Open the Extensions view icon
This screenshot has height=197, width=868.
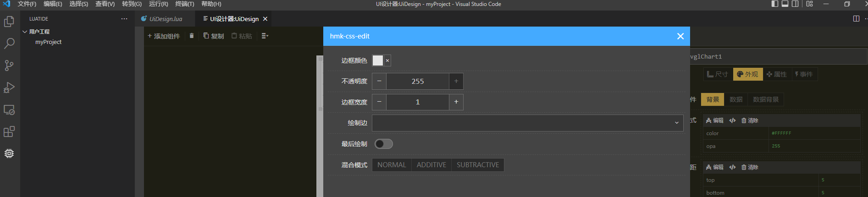[9, 132]
